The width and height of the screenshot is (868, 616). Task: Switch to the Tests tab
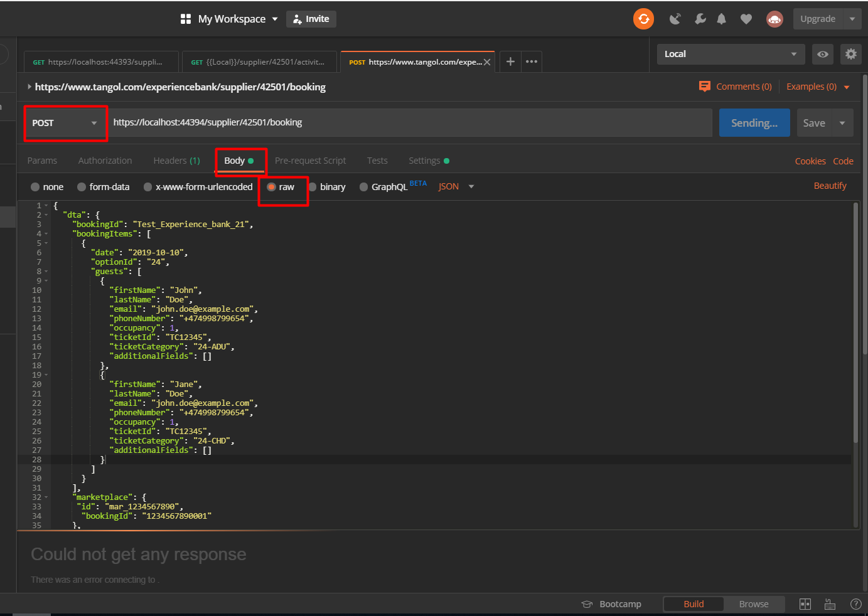377,161
